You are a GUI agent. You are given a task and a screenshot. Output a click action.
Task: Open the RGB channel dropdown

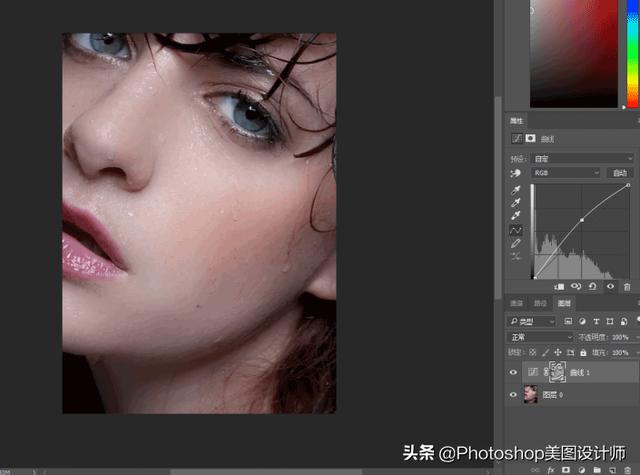click(x=566, y=173)
